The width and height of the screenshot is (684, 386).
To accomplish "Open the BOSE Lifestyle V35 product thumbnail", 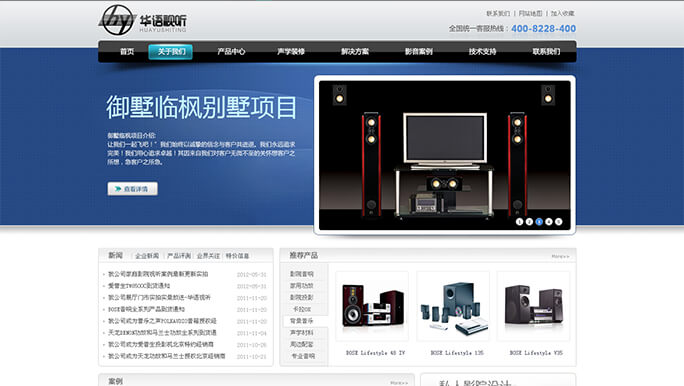I will pyautogui.click(x=534, y=306).
